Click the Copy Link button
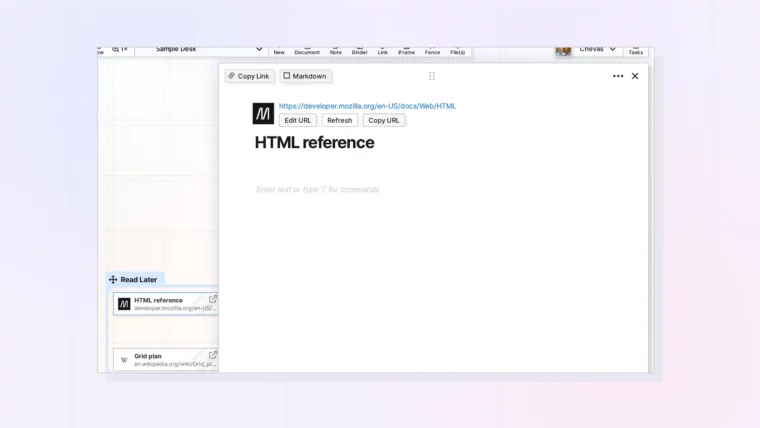The width and height of the screenshot is (760, 428). click(x=249, y=76)
